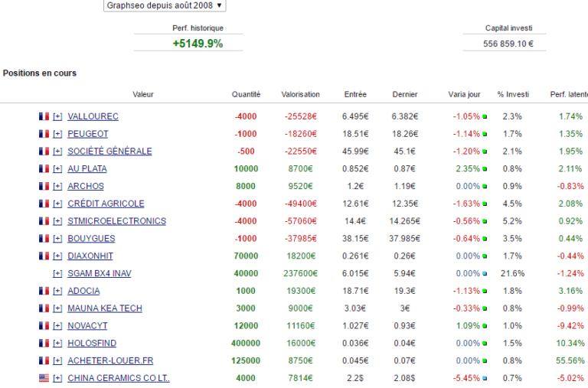
Task: Click the green indicator on VALLOUREC row
Action: (485, 117)
